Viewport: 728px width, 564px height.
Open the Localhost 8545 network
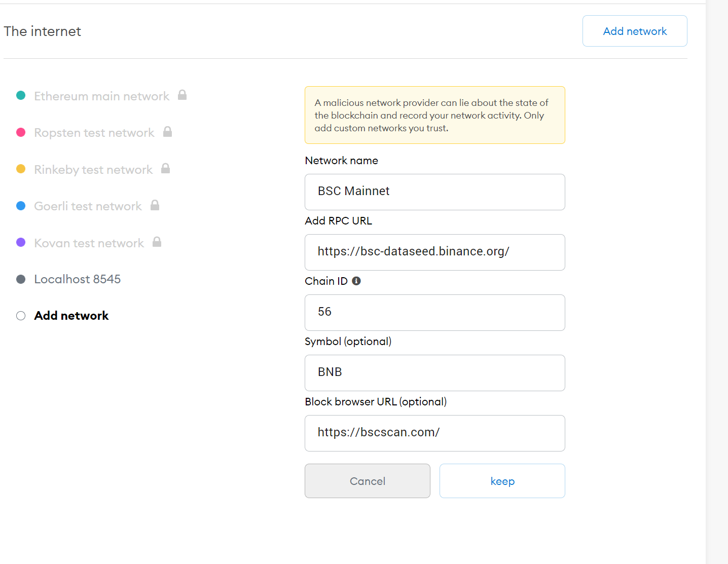coord(77,279)
